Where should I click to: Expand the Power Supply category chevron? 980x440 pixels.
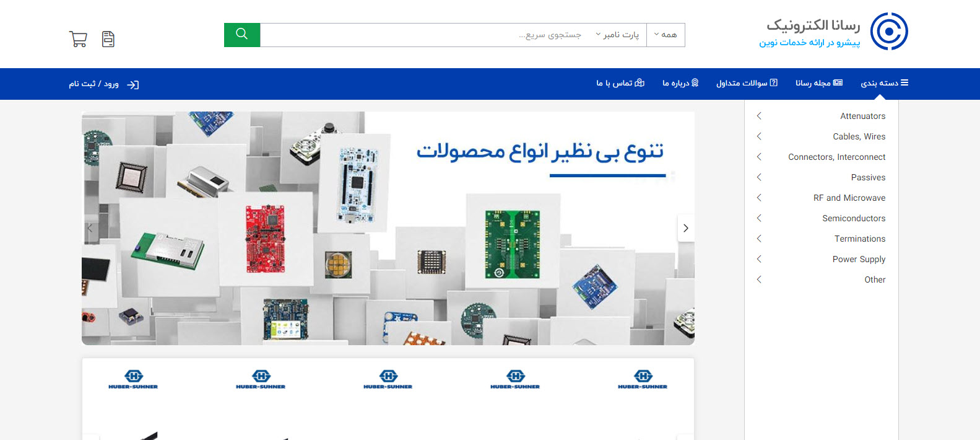[759, 259]
